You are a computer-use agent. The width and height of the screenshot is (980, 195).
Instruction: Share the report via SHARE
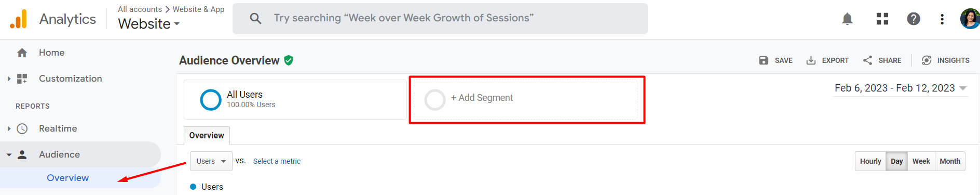pyautogui.click(x=882, y=60)
